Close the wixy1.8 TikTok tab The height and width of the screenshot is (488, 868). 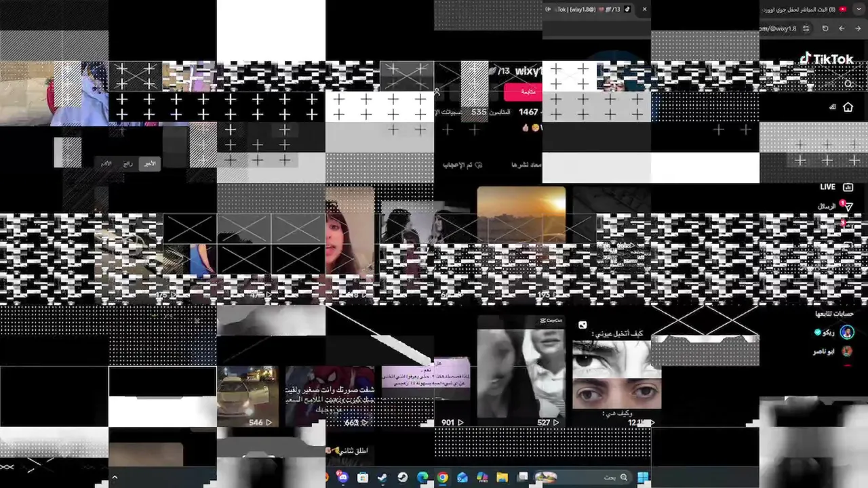644,9
